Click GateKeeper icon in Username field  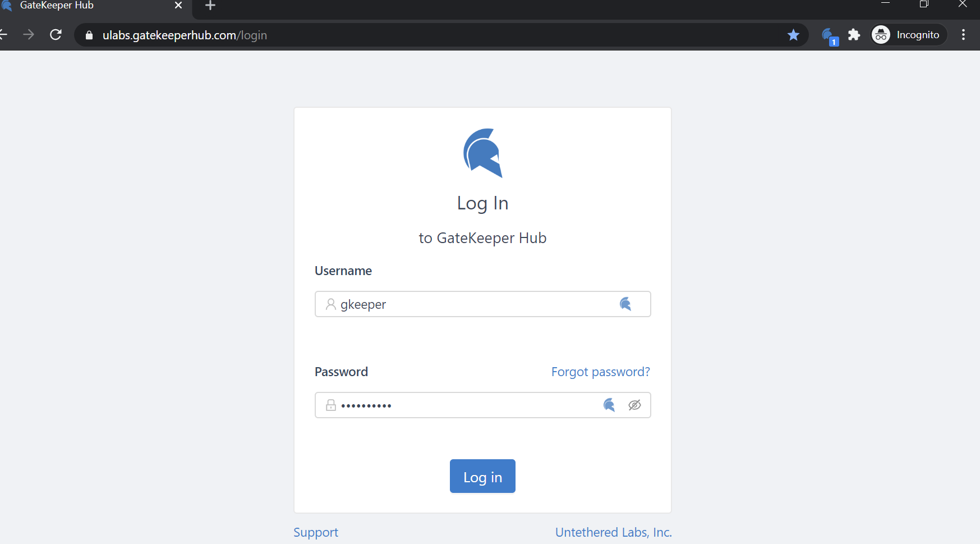pos(625,304)
